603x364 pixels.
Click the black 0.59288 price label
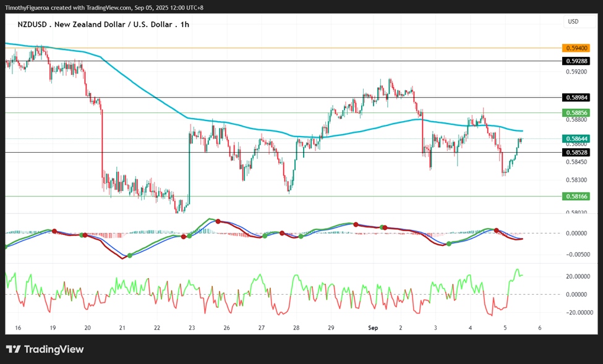tap(576, 61)
